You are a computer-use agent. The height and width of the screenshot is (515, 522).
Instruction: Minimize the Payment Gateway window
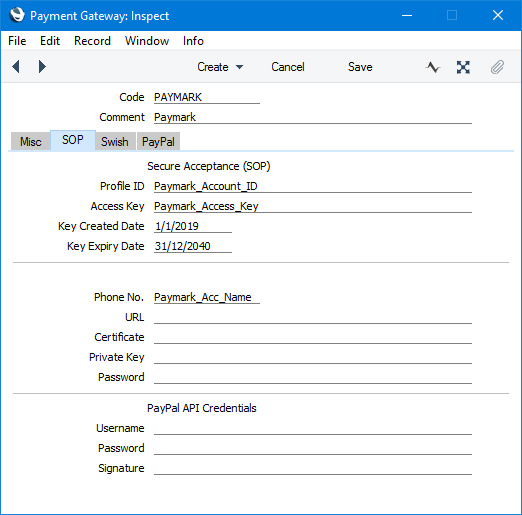pos(407,15)
